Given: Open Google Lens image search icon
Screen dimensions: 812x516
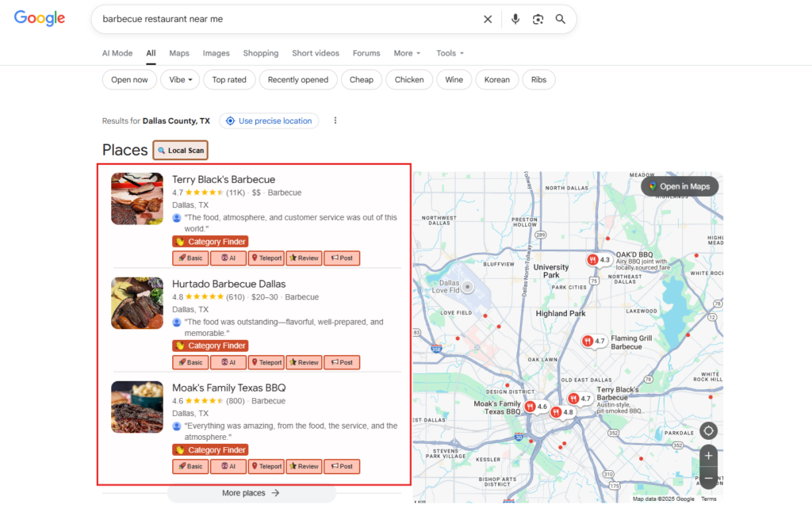Looking at the screenshot, I should 538,19.
